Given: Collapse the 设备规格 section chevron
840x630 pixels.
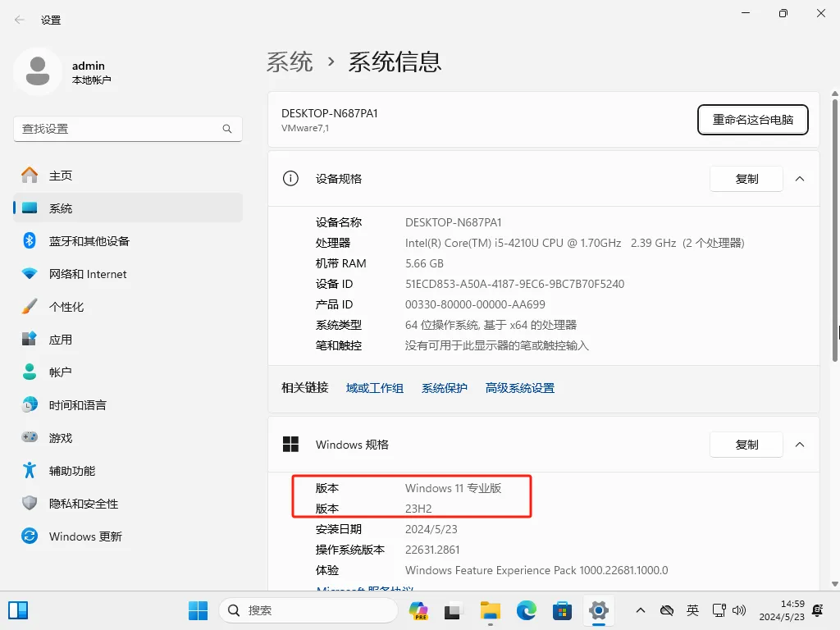Looking at the screenshot, I should 800,179.
